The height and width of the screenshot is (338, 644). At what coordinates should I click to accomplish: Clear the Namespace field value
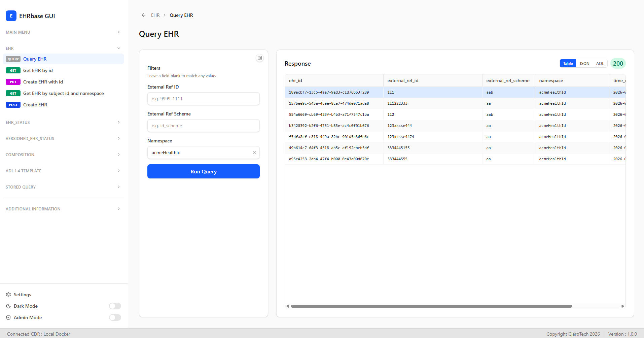tap(255, 153)
